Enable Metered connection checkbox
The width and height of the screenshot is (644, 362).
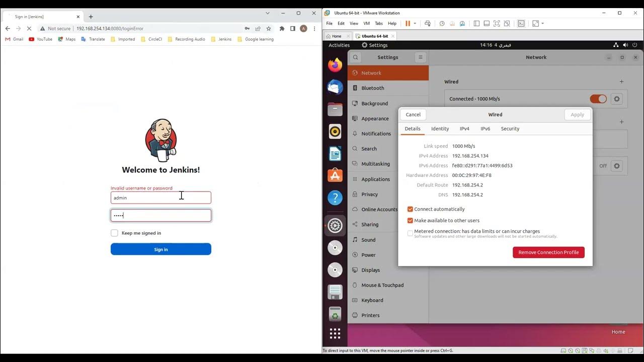[x=410, y=233]
